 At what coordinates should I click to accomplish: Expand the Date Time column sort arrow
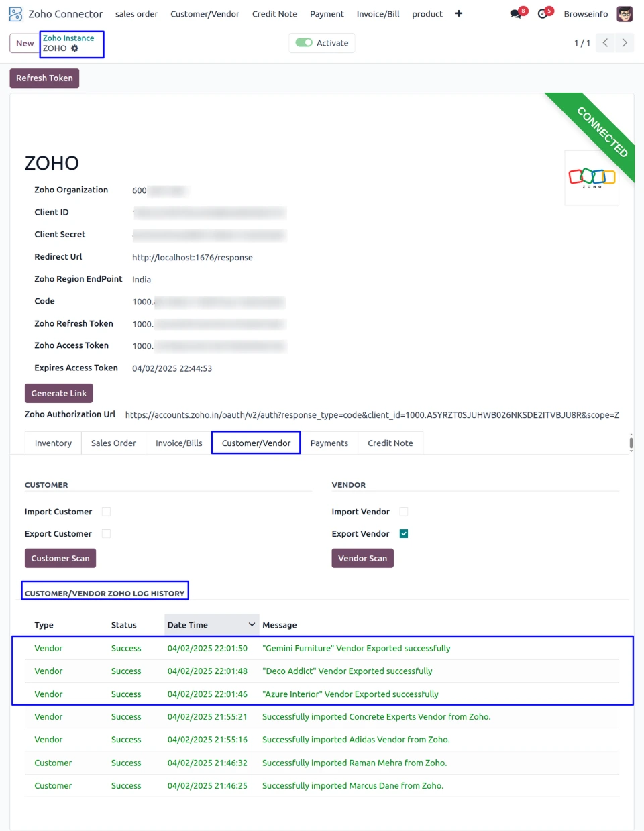click(x=252, y=625)
